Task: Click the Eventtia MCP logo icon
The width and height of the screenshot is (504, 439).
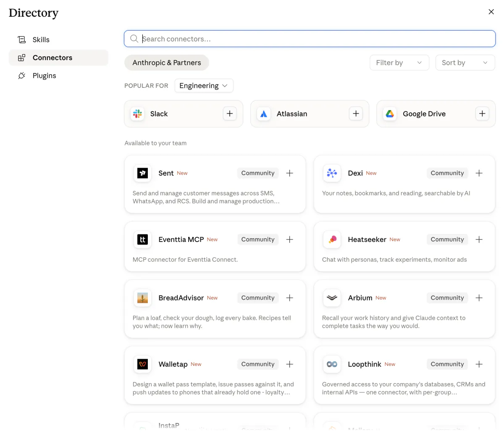Action: pyautogui.click(x=143, y=239)
